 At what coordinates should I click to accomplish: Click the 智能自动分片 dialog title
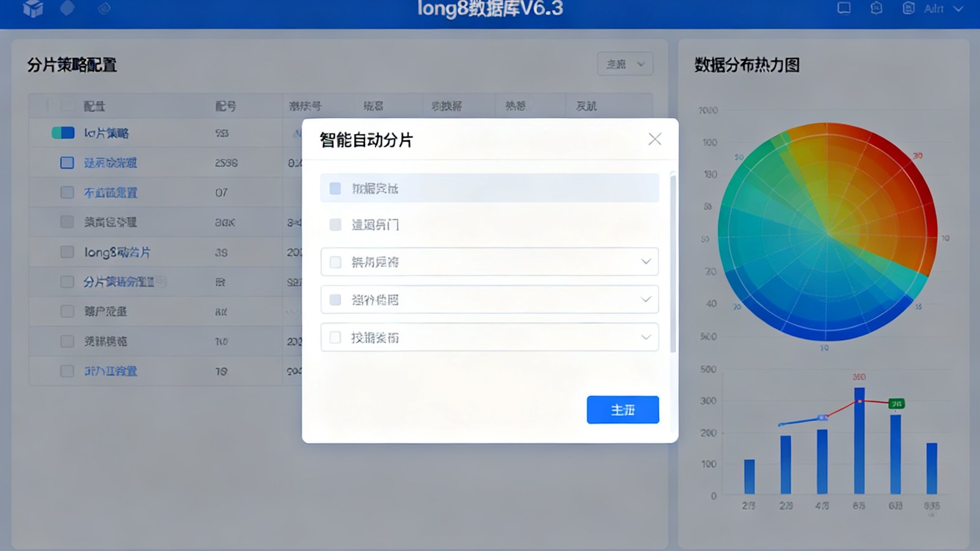point(366,140)
